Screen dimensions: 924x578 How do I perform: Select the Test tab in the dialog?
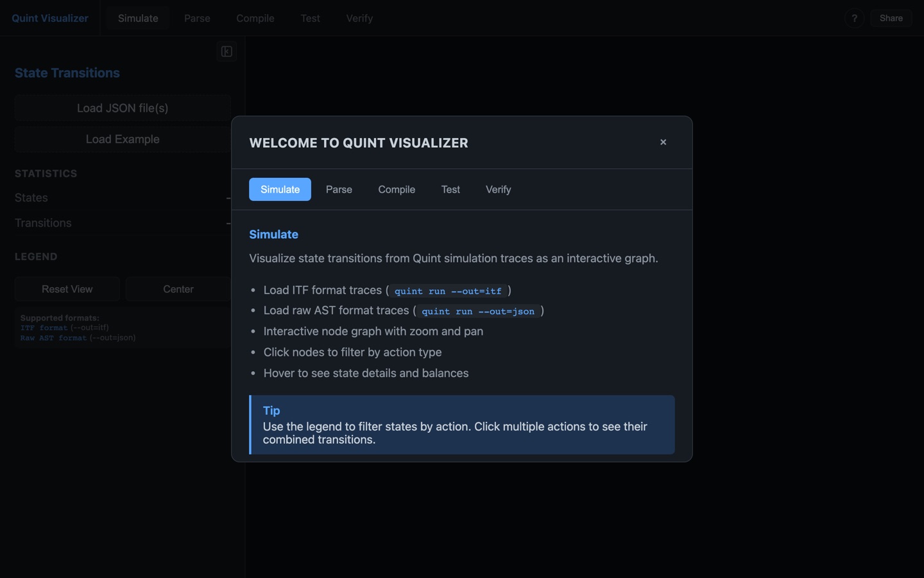click(450, 189)
